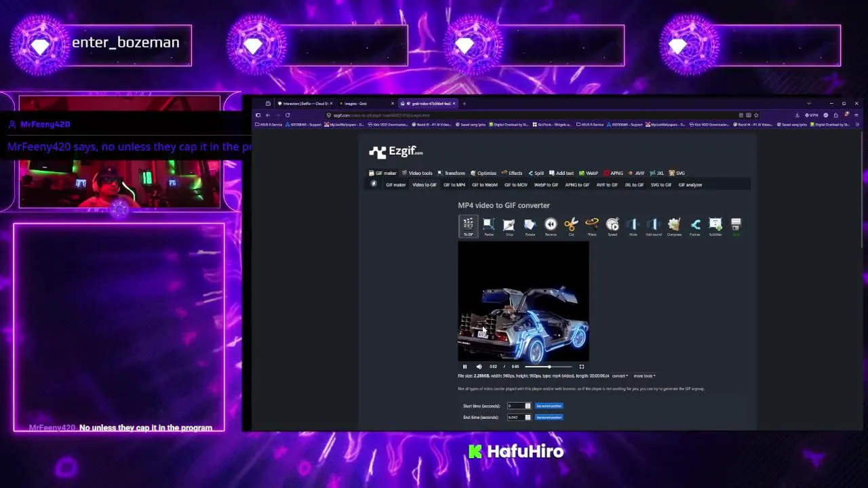Screen dimensions: 868x488
Task: Select the Rotate tool icon
Action: click(x=530, y=226)
